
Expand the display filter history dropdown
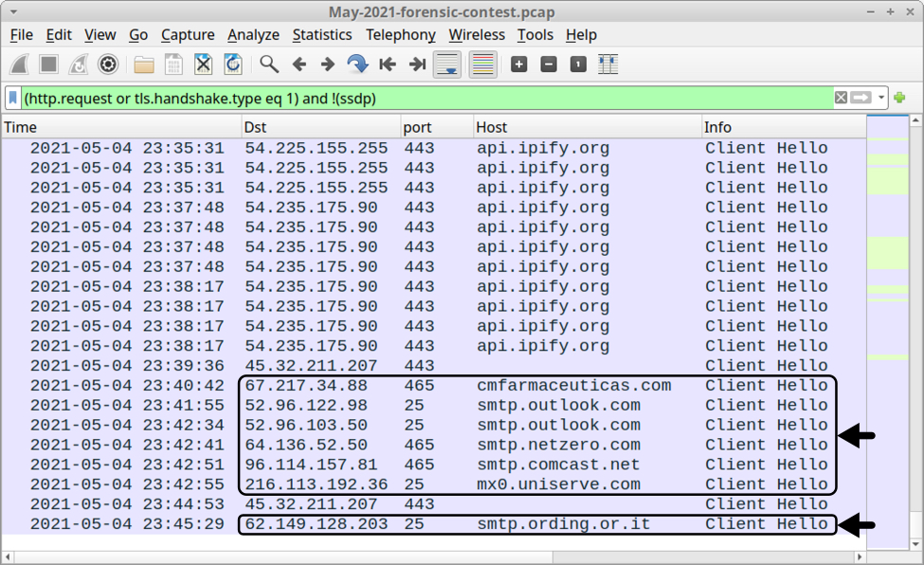[881, 98]
